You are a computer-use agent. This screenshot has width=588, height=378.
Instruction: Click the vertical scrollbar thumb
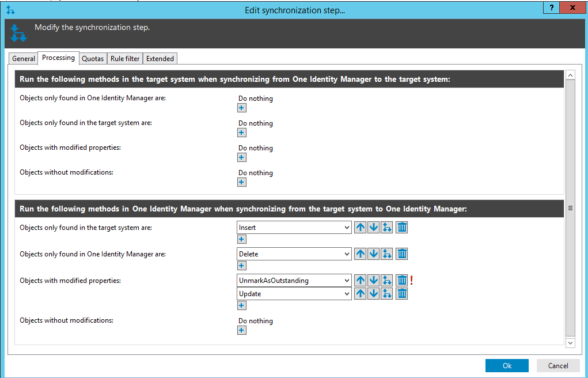coord(570,208)
